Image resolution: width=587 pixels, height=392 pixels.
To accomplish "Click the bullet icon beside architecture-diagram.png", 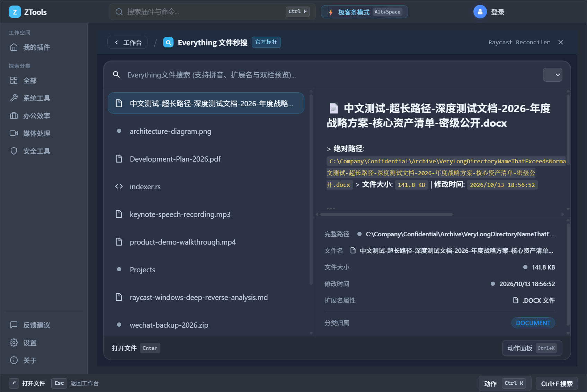I will pyautogui.click(x=119, y=131).
